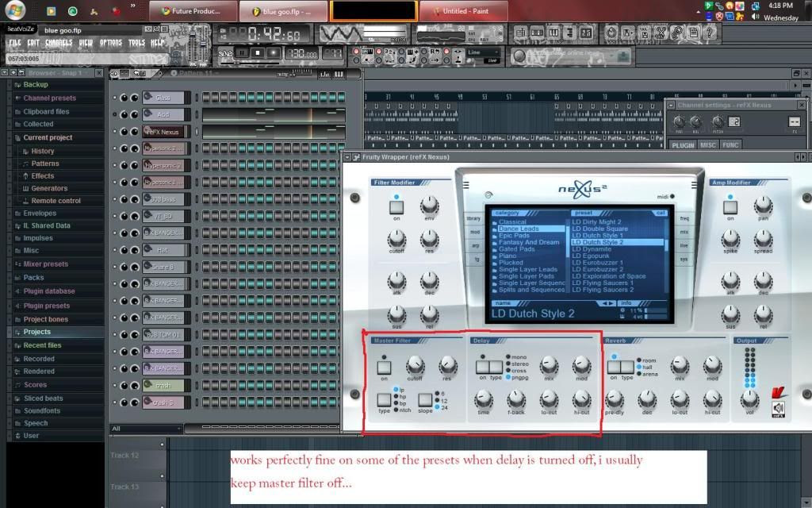Select LD Flying Saucers 1 preset
Viewport: 812px width, 508px height.
(603, 283)
